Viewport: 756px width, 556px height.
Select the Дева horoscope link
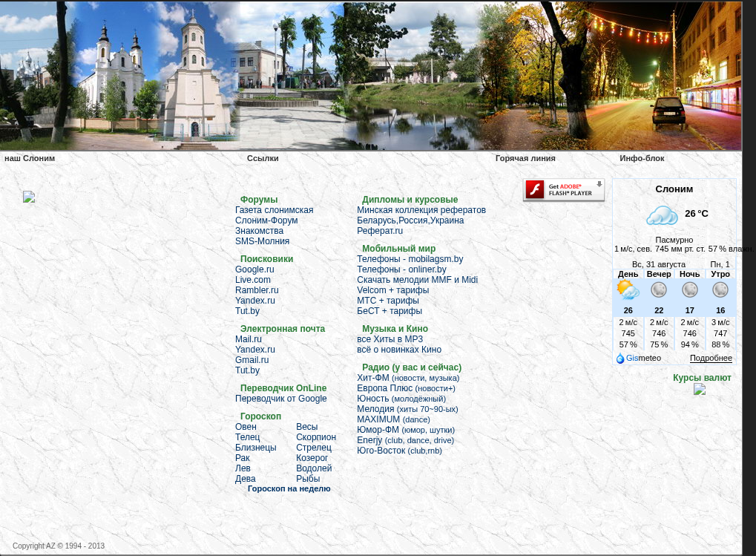click(x=246, y=479)
